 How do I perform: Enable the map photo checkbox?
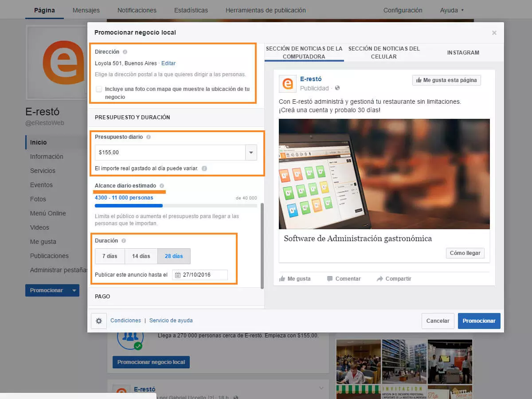tap(99, 89)
